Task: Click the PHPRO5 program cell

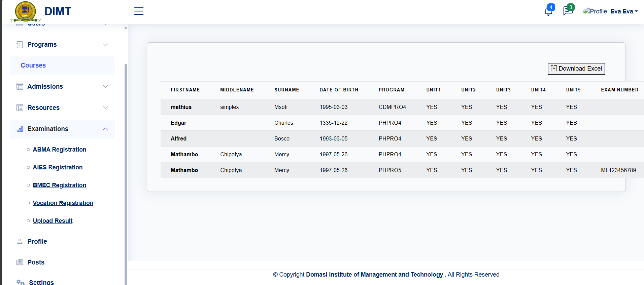Action: 390,170
